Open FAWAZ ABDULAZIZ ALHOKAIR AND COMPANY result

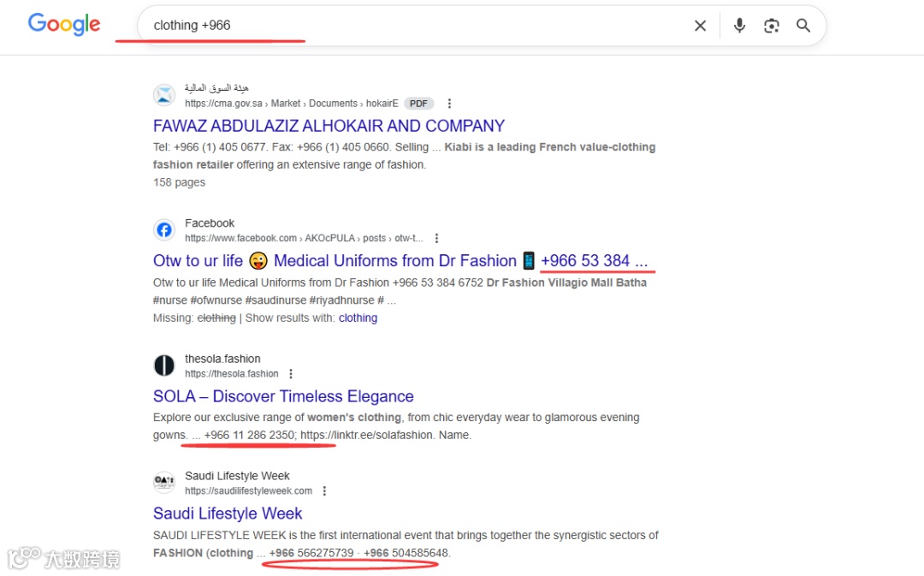coord(329,126)
